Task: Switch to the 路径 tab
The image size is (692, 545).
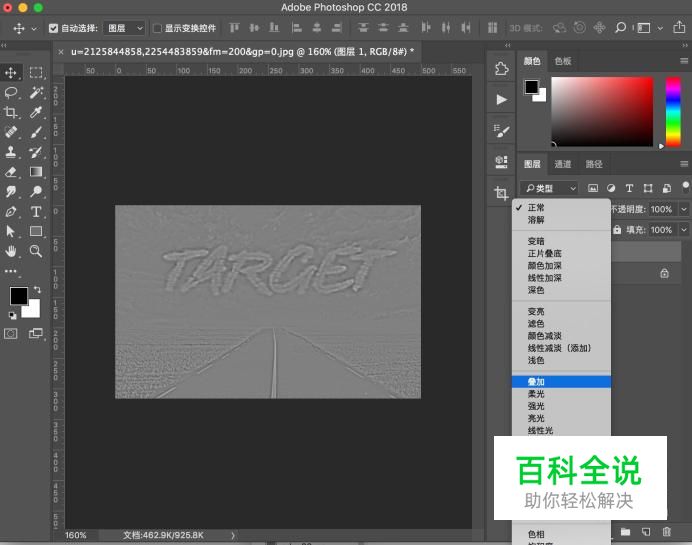Action: tap(594, 164)
